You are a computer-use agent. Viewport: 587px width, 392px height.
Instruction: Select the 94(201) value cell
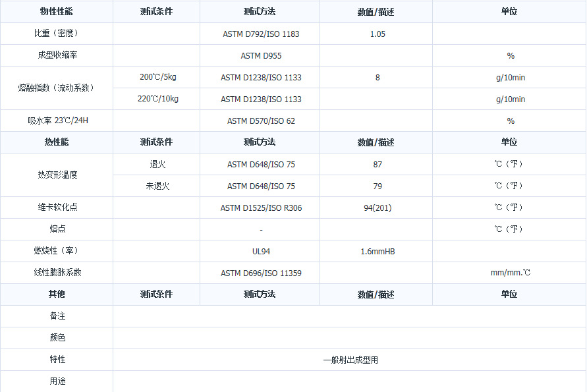(x=377, y=208)
